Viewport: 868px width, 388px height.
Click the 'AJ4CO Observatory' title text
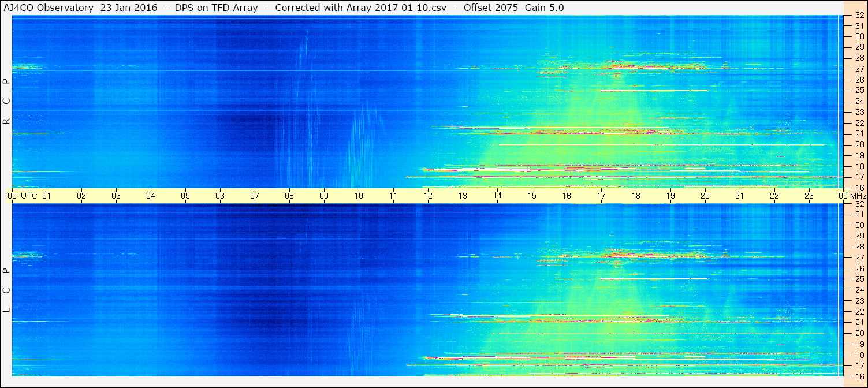48,8
